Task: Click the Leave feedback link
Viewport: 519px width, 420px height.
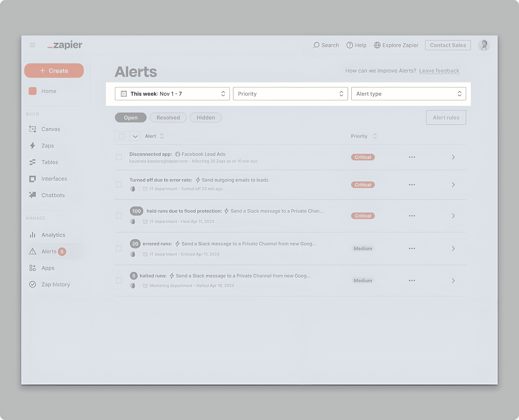Action: (x=439, y=71)
